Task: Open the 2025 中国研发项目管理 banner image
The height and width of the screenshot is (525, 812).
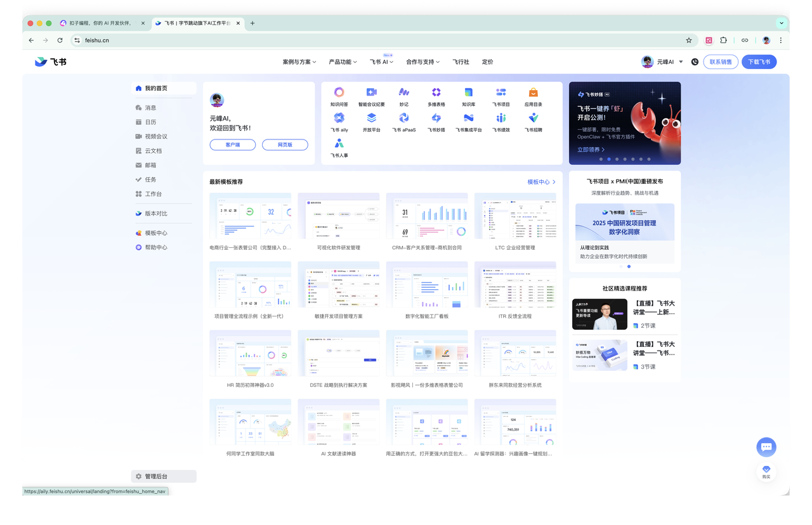Action: [x=625, y=223]
